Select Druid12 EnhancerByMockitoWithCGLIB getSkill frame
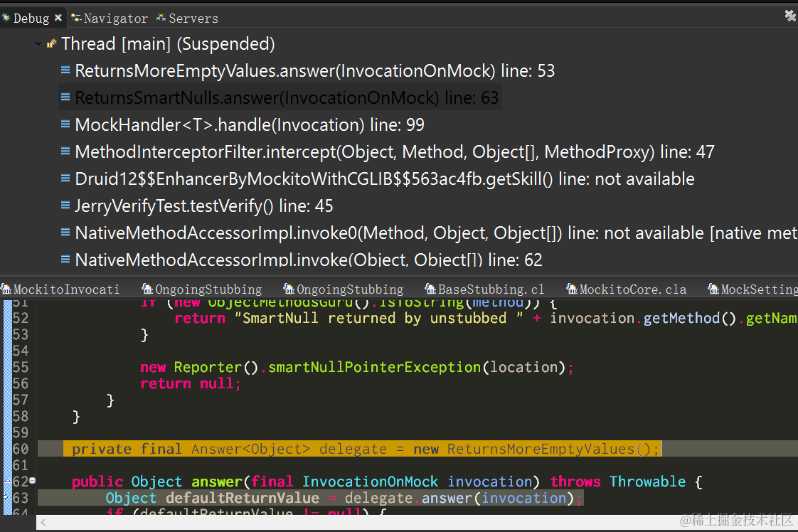 click(x=384, y=179)
